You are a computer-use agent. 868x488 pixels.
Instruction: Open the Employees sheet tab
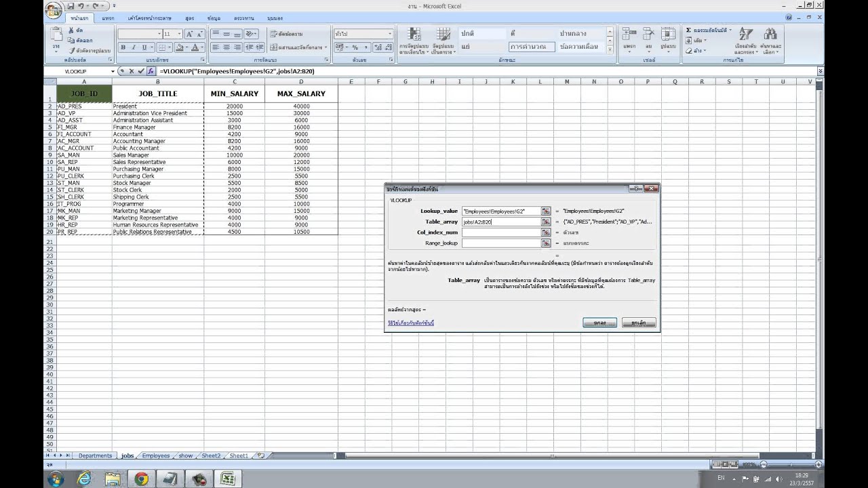pos(156,455)
